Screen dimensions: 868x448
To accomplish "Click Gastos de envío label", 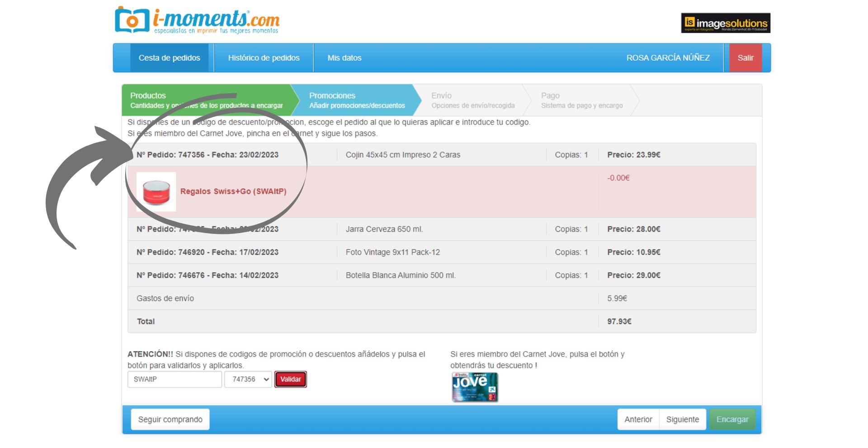I will (165, 299).
